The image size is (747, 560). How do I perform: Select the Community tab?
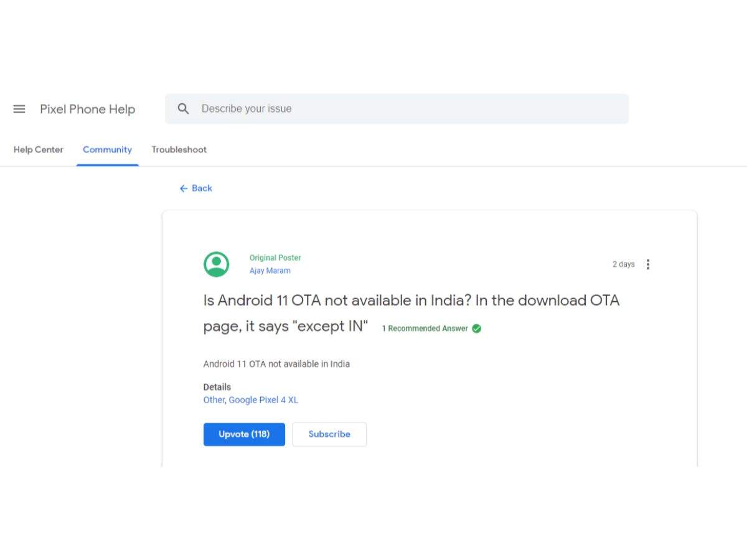108,149
